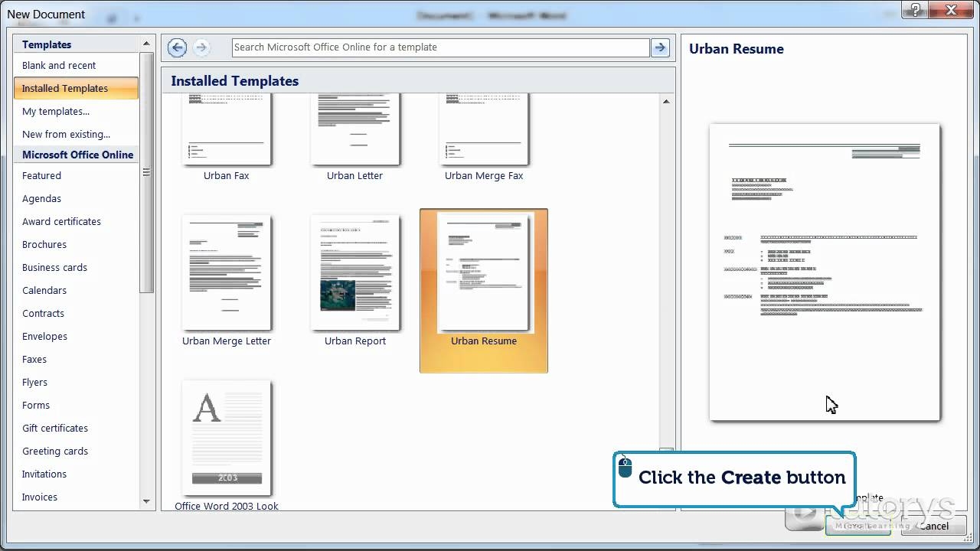Select the Urban Fax template
980x551 pixels.
pos(227,138)
